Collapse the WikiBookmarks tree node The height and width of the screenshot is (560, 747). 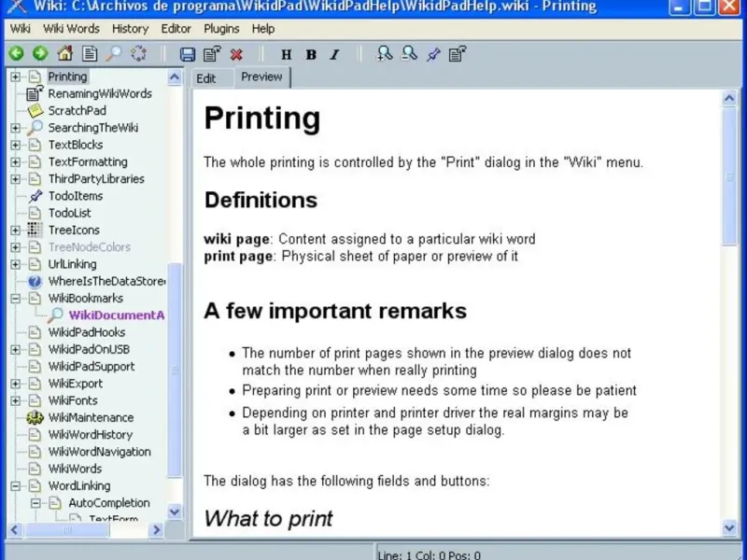(x=15, y=298)
